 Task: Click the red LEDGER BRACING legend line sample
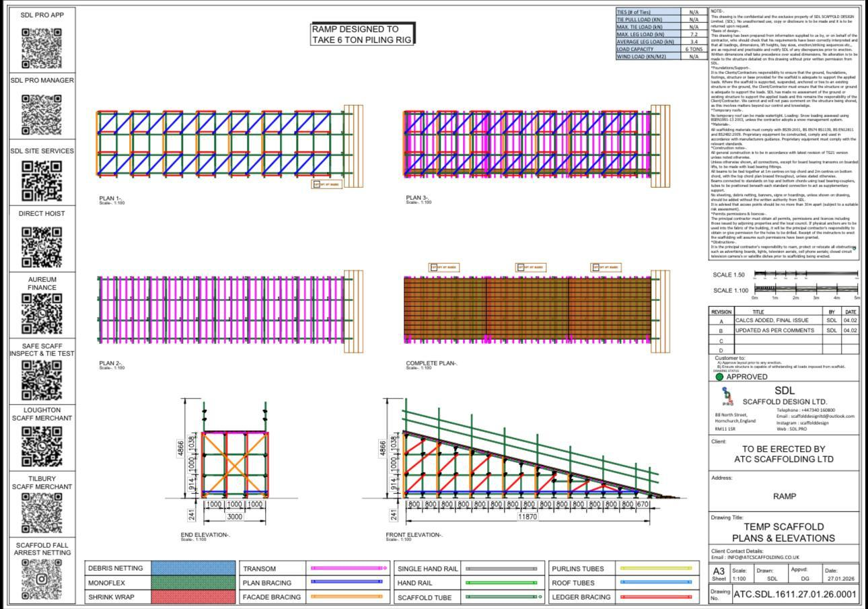coord(656,597)
